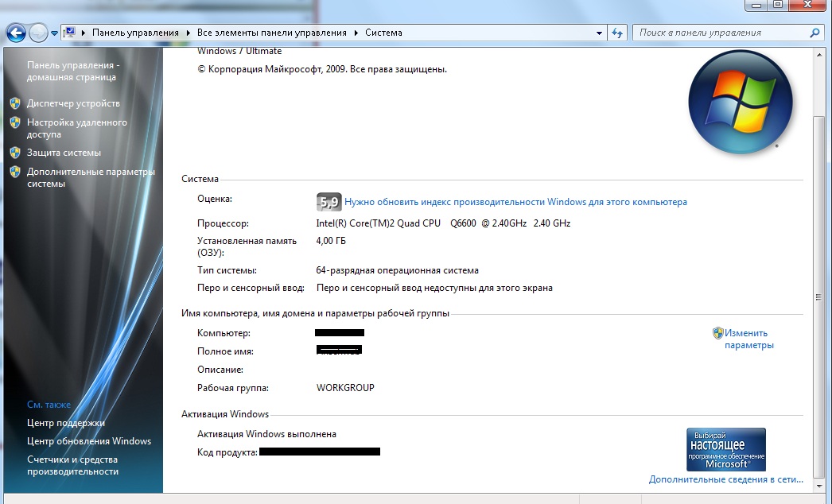
Task: Click 'Изменить параметры' link
Action: coord(749,339)
